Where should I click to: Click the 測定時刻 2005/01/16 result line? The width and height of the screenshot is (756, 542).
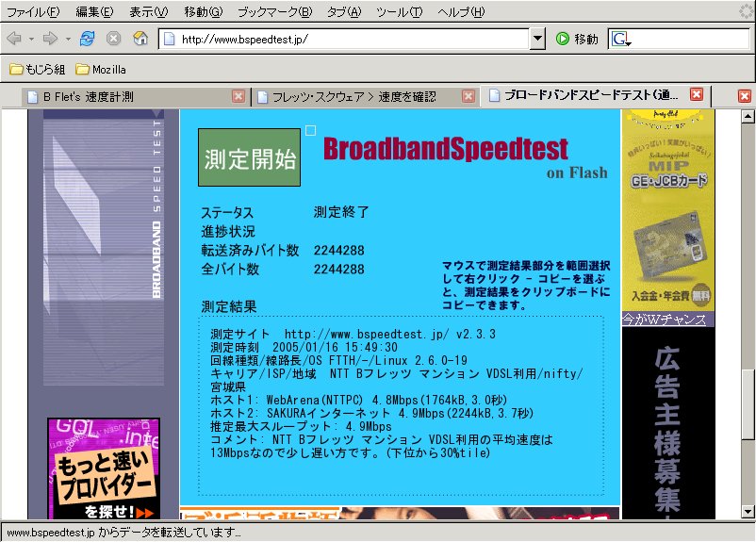point(304,347)
